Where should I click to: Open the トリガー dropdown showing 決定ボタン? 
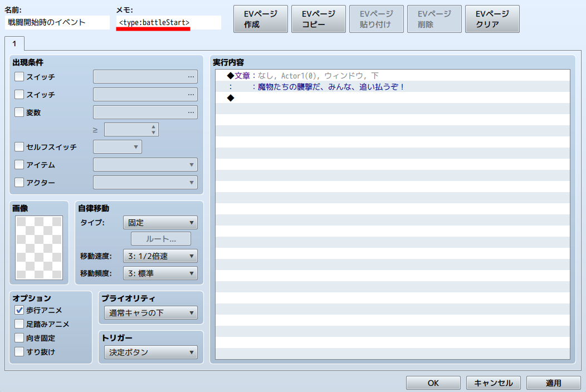pyautogui.click(x=151, y=352)
